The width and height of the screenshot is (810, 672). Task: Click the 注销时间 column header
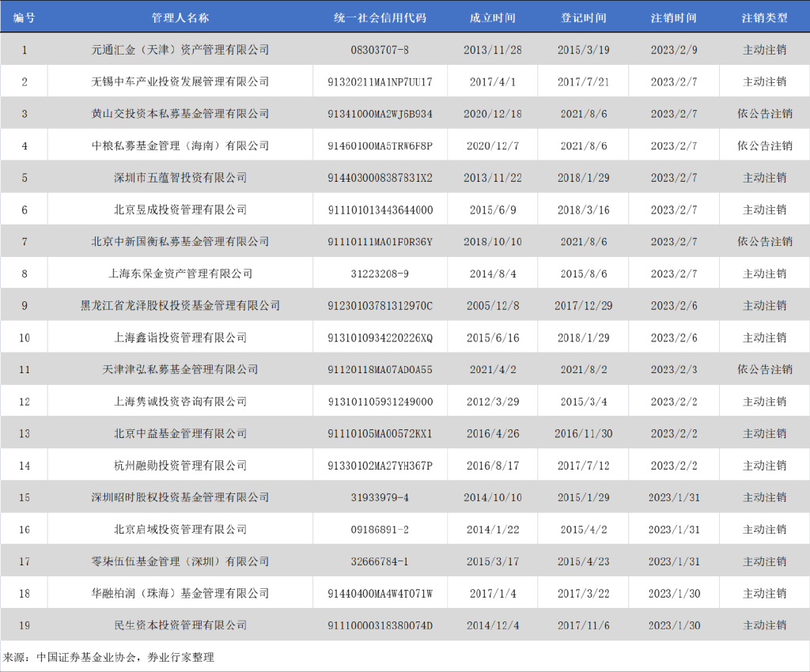[x=674, y=18]
